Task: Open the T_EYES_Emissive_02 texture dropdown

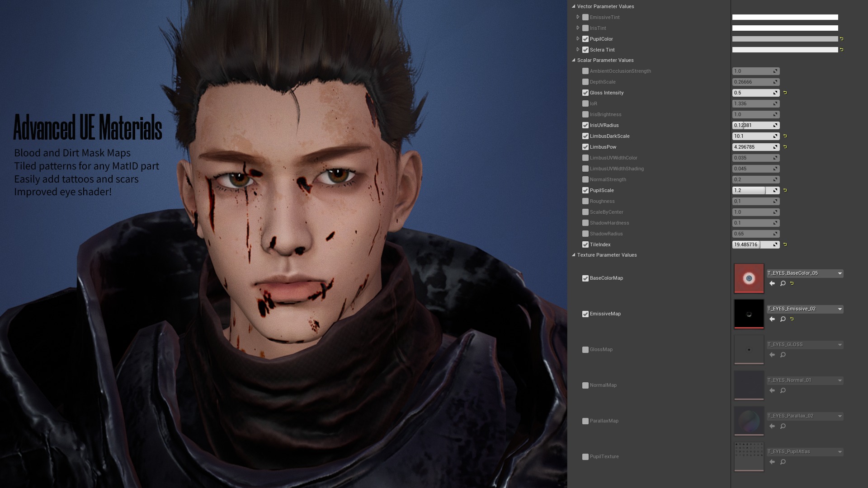Action: point(805,309)
